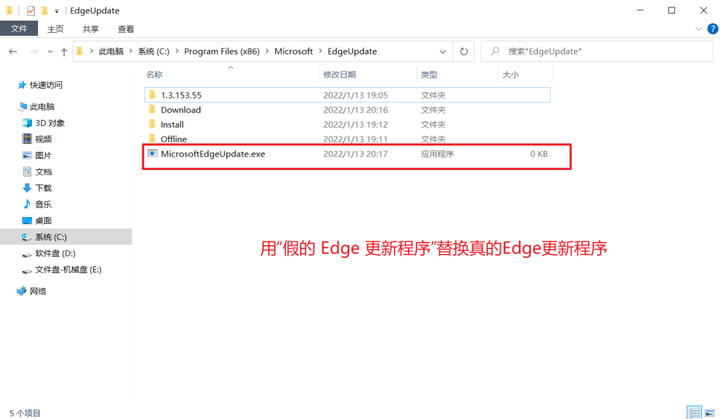Viewport: 720px width, 419px height.
Task: Click the MicrosoftEdgeUpdate.exe application icon
Action: click(152, 153)
